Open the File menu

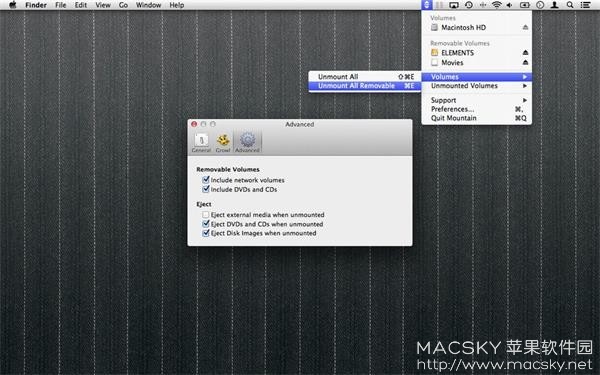60,5
